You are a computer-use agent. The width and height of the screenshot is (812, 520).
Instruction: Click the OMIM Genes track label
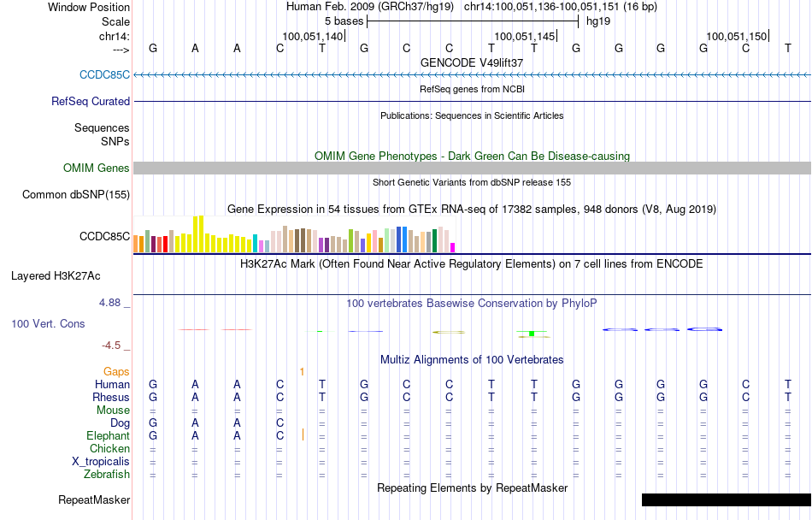click(x=97, y=168)
